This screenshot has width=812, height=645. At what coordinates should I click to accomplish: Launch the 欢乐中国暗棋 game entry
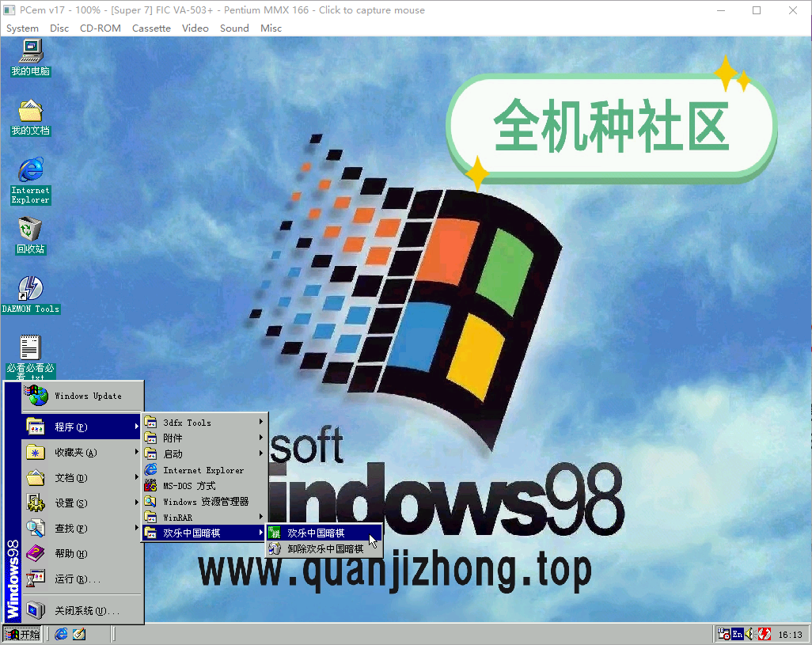click(x=324, y=533)
